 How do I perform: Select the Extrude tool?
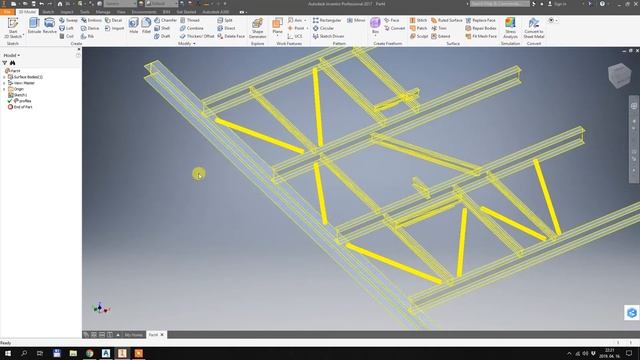pyautogui.click(x=34, y=26)
